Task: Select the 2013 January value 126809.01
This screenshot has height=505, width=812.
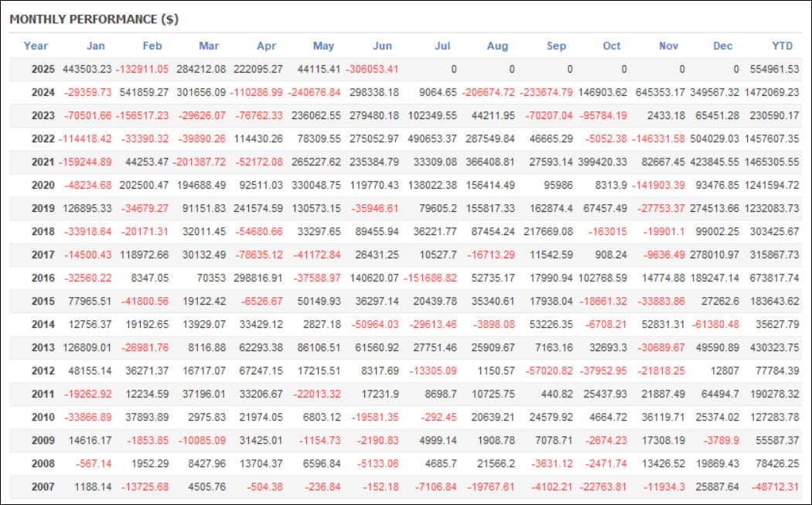Action: [x=87, y=347]
